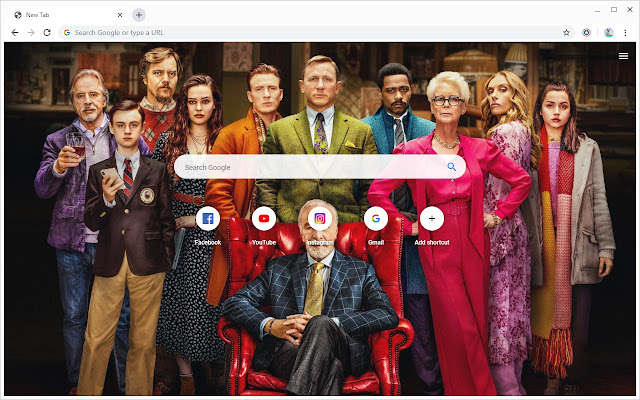The height and width of the screenshot is (400, 640).
Task: Bookmark this page with the star icon
Action: (x=566, y=32)
